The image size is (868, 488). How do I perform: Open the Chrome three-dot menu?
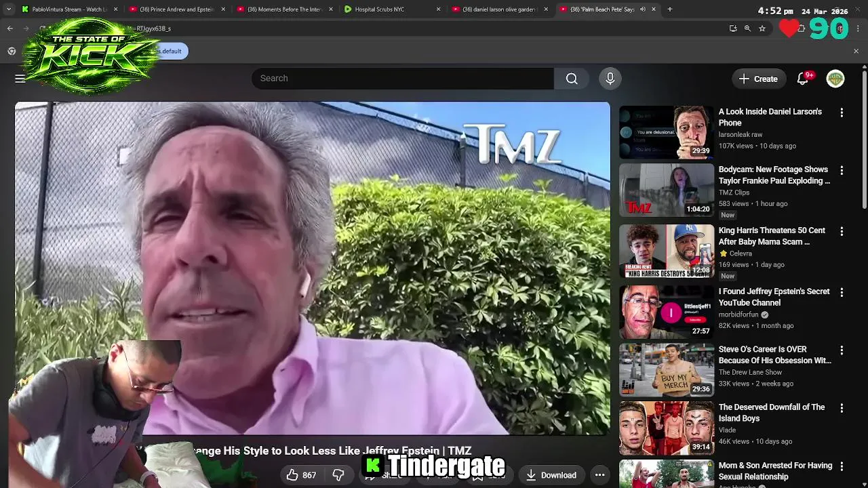point(859,28)
